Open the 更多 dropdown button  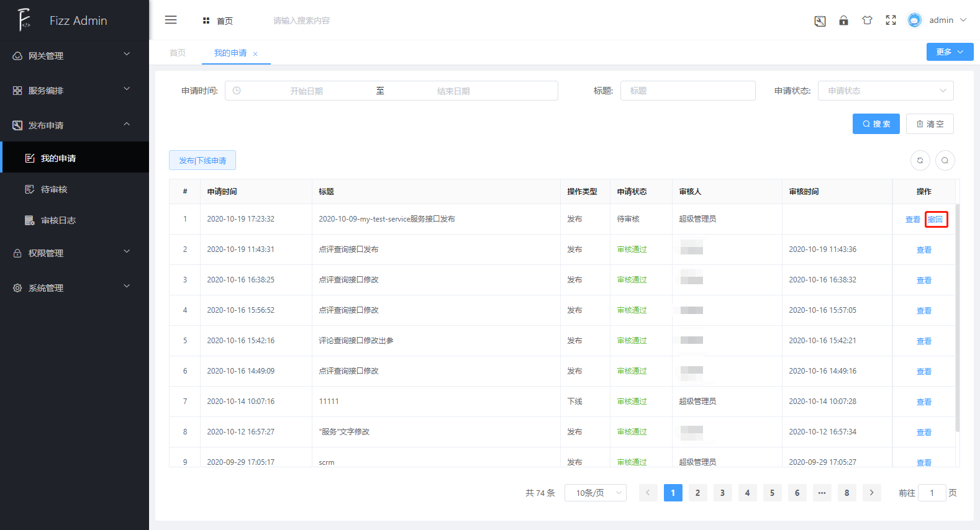950,52
